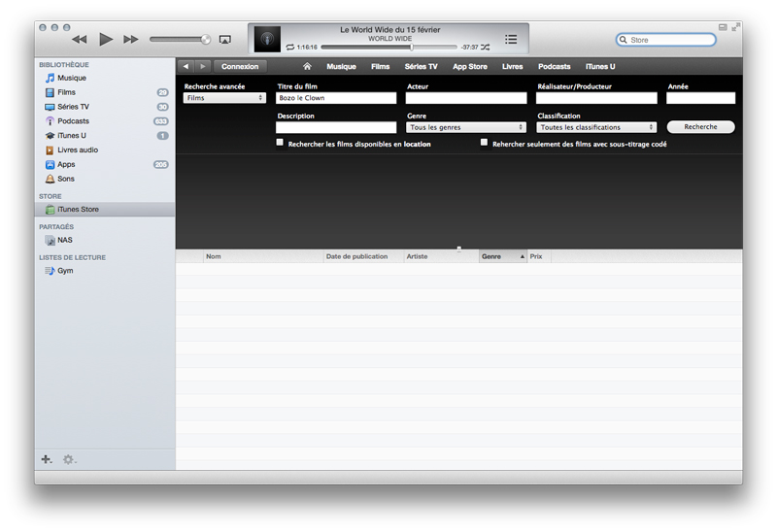The height and width of the screenshot is (532, 777).
Task: Select Musique in the library sidebar
Action: (x=105, y=78)
